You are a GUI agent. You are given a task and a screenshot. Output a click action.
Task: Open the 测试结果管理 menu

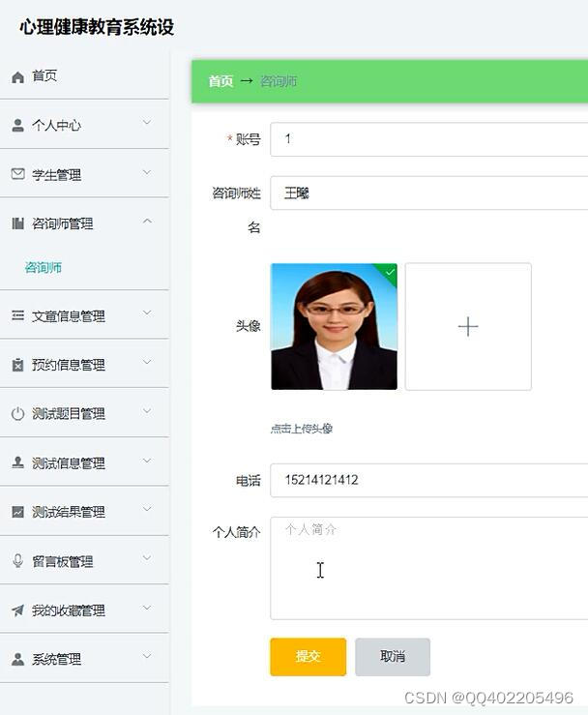coord(69,512)
